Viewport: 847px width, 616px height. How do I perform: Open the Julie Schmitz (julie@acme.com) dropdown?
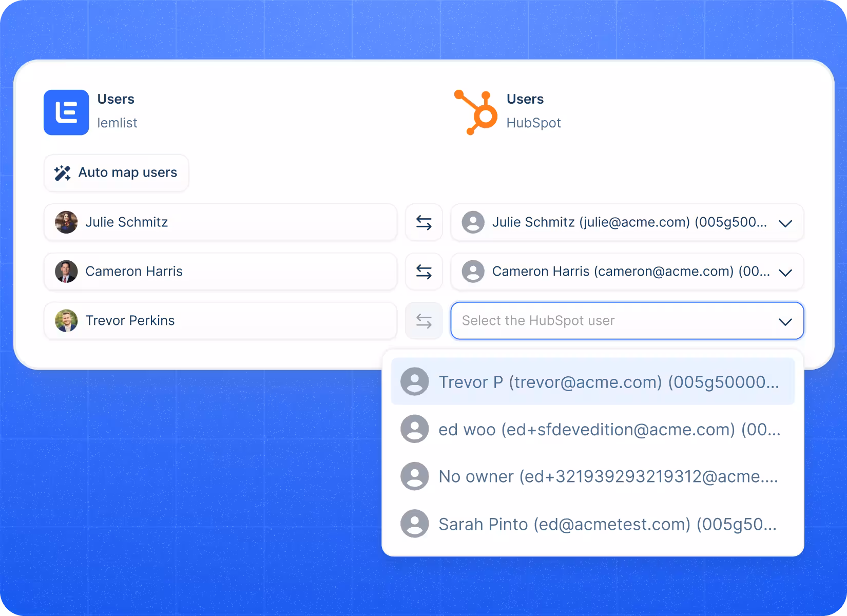627,222
